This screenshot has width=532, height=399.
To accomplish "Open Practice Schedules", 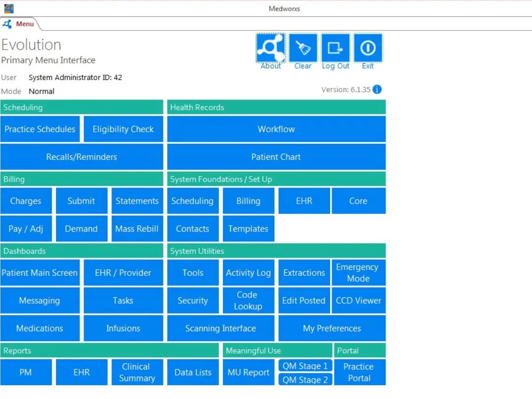I will [40, 129].
